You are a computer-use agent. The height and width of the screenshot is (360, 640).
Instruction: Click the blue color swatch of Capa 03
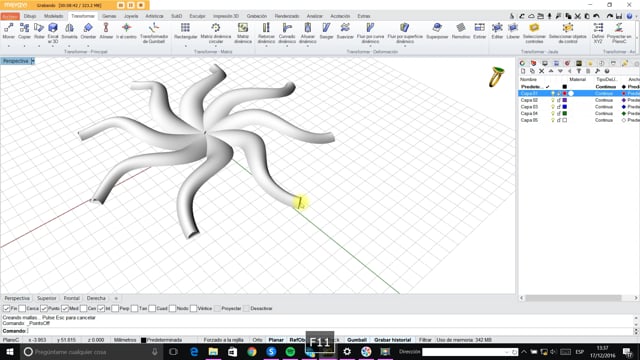564,107
